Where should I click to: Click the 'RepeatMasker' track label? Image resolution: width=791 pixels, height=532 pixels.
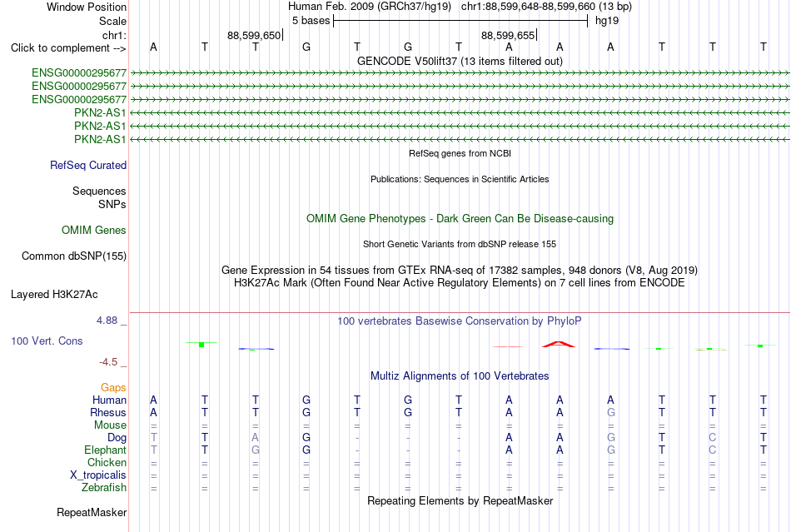[x=92, y=512]
